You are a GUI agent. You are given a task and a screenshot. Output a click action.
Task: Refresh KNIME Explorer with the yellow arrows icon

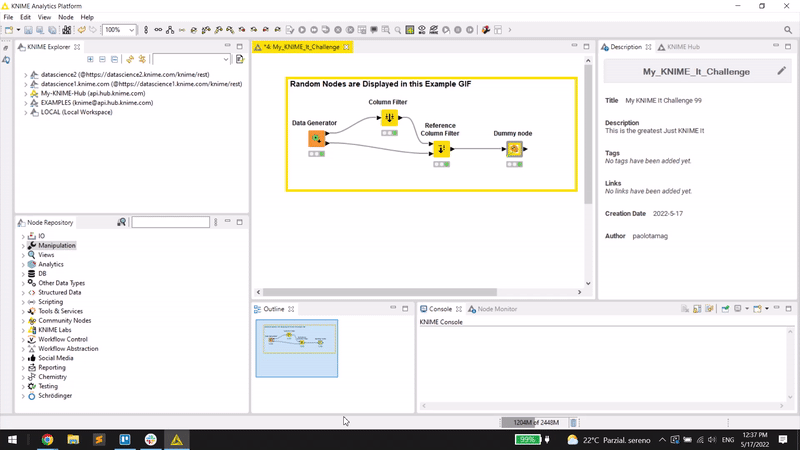pyautogui.click(x=130, y=60)
